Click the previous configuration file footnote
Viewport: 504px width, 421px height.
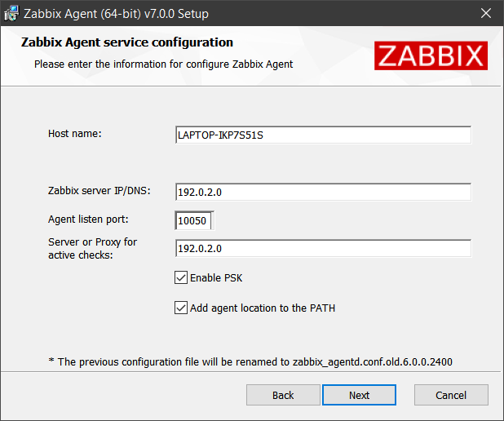click(250, 361)
